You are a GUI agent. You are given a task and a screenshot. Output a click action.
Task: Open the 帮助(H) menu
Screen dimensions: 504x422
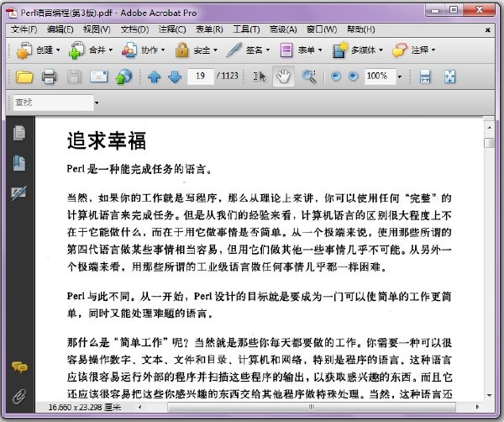[361, 29]
